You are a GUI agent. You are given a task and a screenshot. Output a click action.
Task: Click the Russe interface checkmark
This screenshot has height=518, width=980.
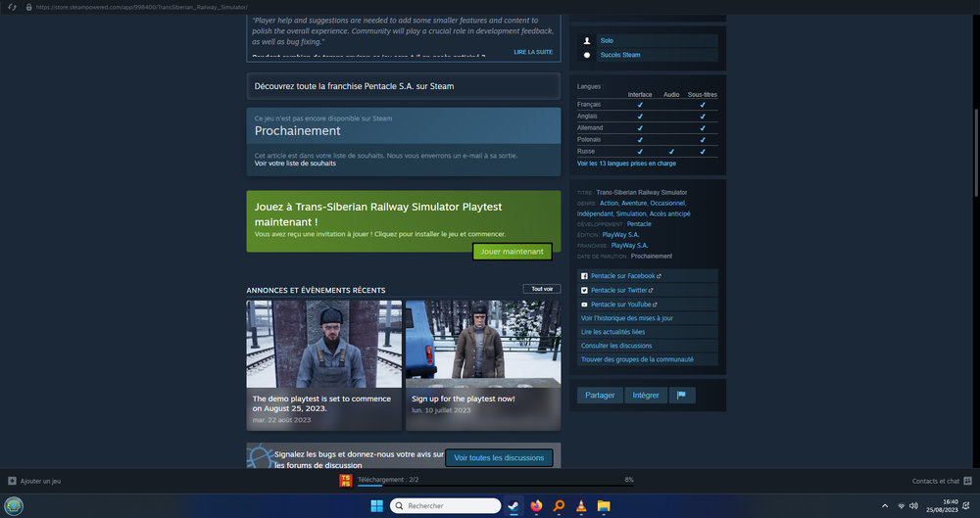pos(639,151)
